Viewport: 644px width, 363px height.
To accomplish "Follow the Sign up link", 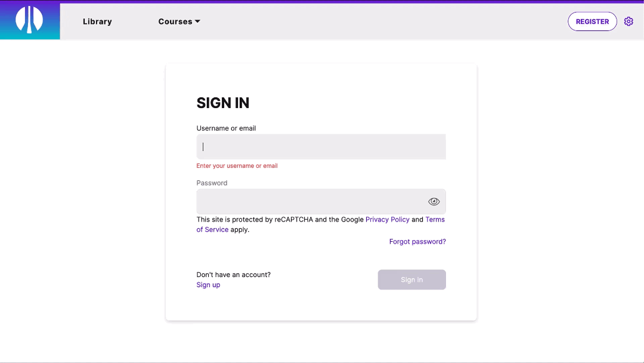I will click(x=208, y=285).
